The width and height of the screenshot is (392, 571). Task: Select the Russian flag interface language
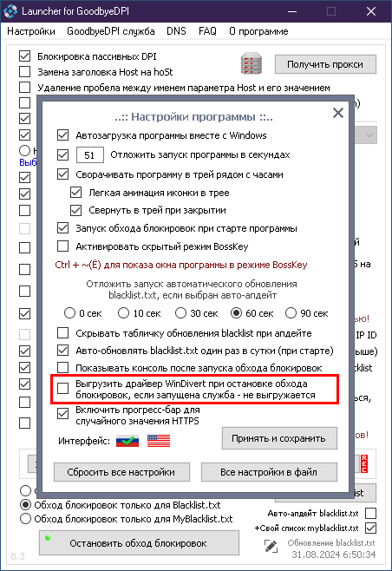tap(127, 441)
